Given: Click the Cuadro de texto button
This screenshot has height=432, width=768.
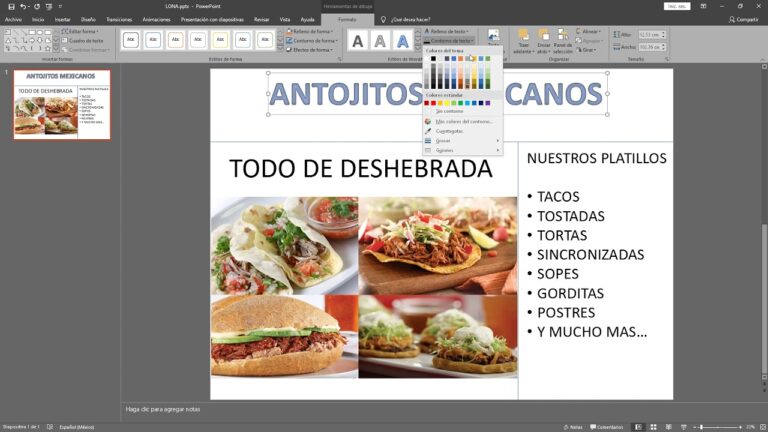Looking at the screenshot, I should tap(82, 41).
